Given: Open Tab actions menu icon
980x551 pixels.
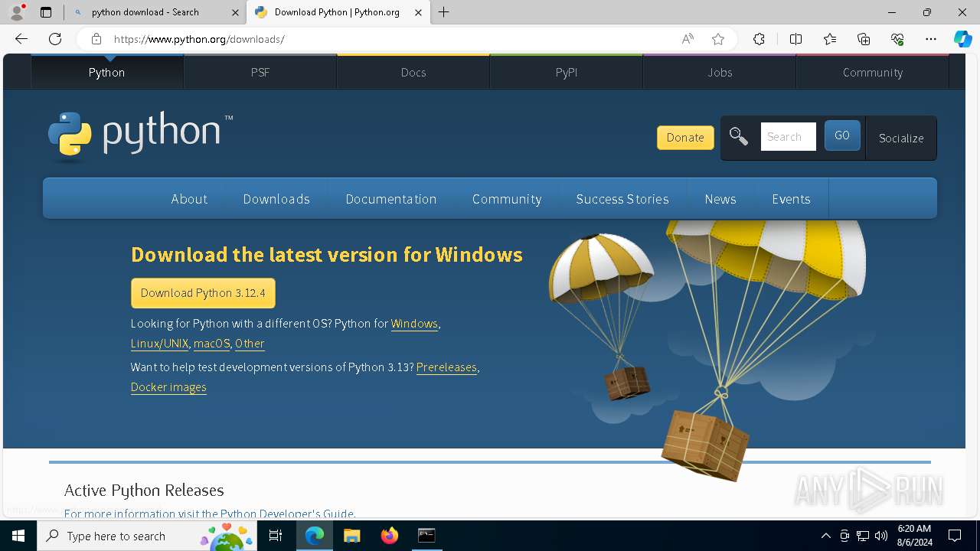Looking at the screenshot, I should pos(46,12).
